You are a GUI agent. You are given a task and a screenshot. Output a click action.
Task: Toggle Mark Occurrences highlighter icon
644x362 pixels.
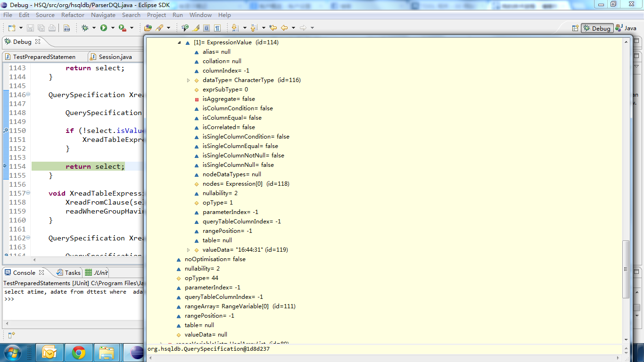point(196,28)
